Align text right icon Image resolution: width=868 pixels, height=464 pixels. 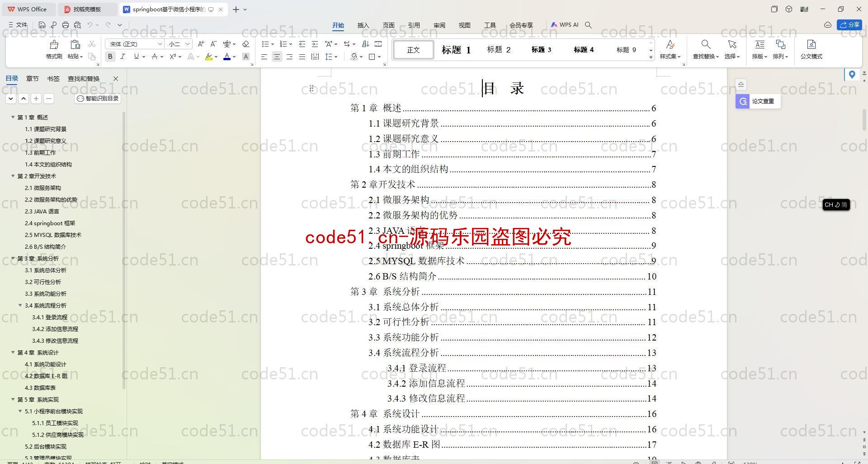(x=289, y=57)
